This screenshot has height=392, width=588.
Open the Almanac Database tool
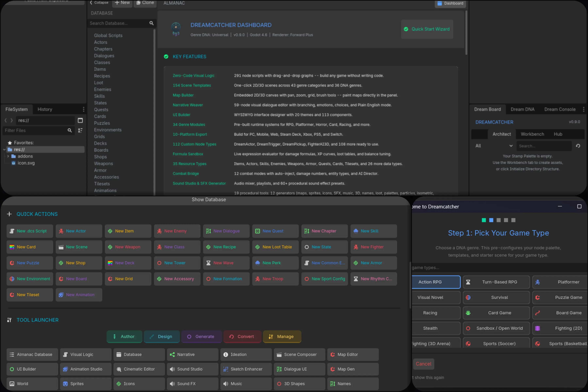pyautogui.click(x=32, y=354)
